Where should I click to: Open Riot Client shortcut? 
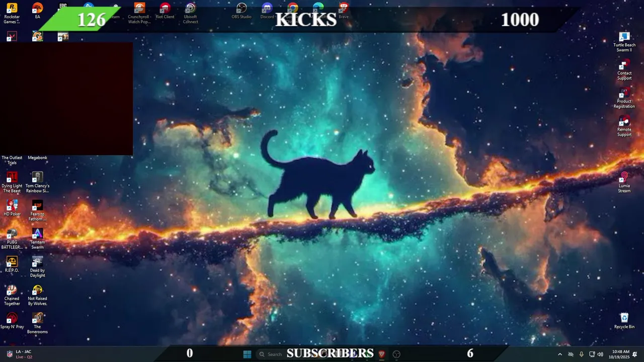pos(165,11)
